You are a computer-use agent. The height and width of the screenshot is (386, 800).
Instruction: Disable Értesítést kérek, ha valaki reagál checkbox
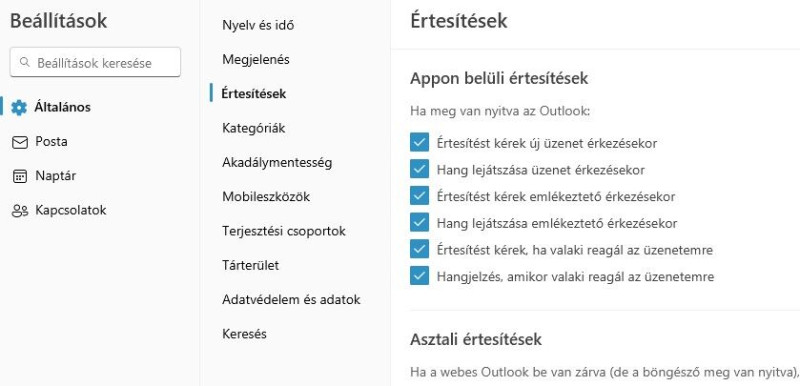pyautogui.click(x=419, y=250)
